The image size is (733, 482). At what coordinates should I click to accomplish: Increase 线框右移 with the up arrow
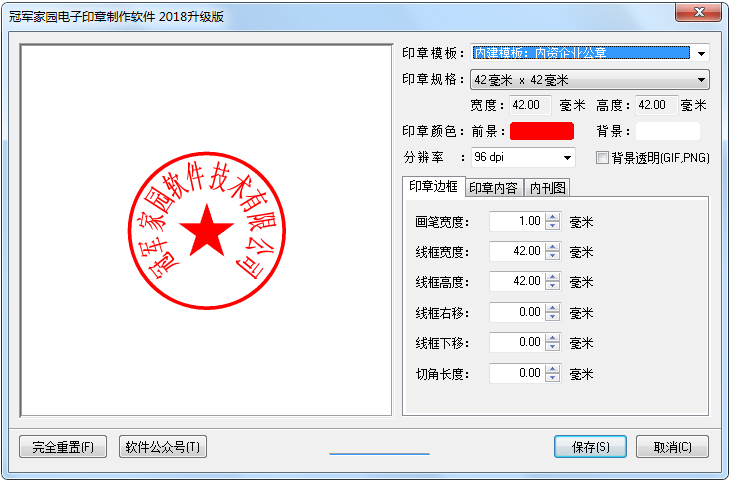tap(553, 308)
